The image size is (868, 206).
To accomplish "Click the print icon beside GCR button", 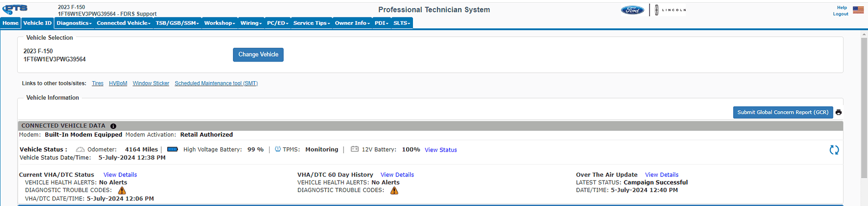I will [838, 113].
